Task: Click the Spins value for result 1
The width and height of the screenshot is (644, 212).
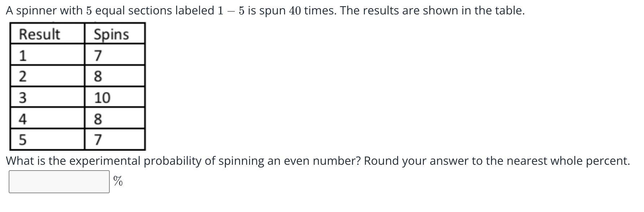Action: (115, 55)
